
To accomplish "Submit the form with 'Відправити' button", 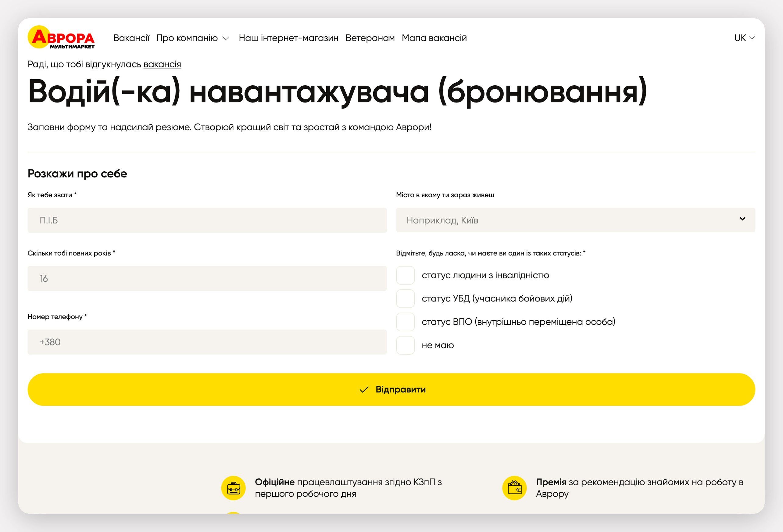I will pos(391,390).
